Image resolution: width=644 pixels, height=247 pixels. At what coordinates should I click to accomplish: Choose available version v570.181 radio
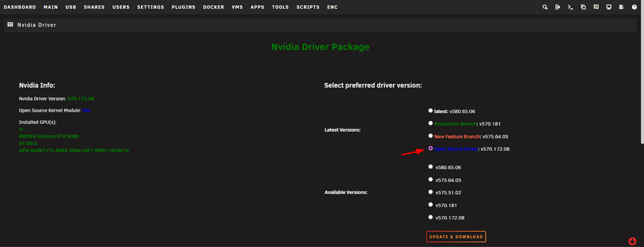click(x=430, y=204)
